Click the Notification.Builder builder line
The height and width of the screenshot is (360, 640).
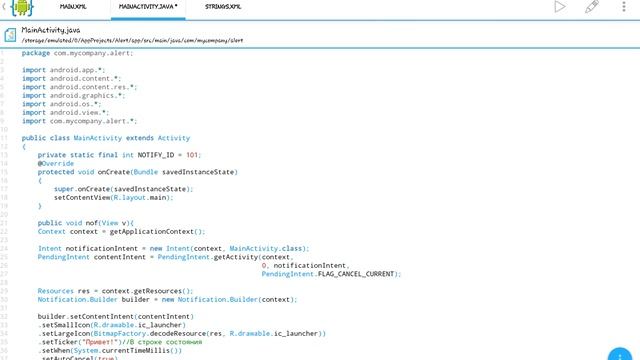(167, 300)
